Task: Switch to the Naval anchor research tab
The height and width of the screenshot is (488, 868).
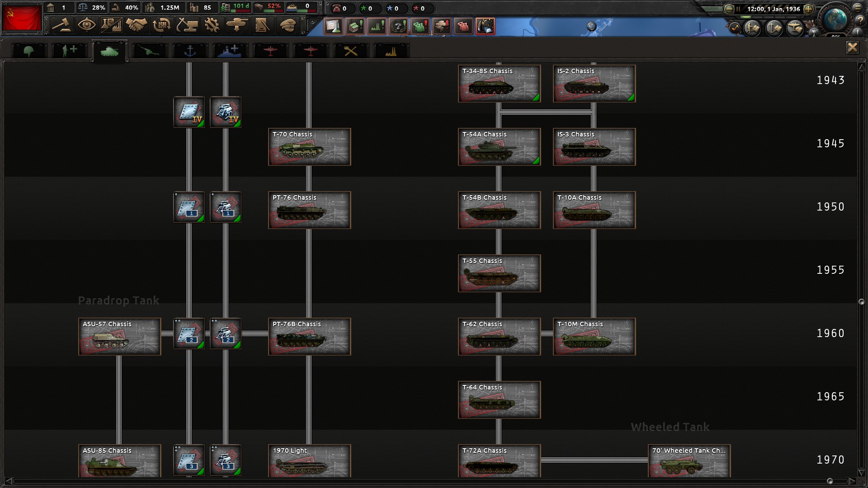Action: point(190,51)
